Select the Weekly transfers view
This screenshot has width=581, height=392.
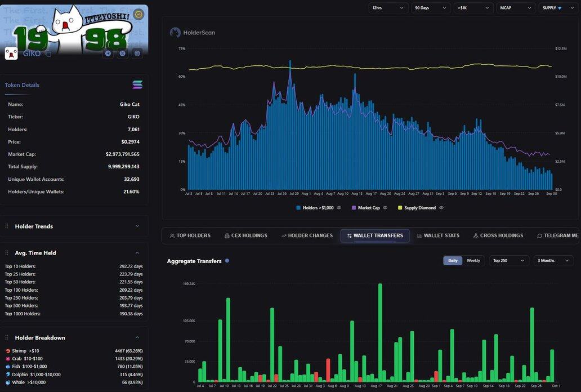(473, 261)
